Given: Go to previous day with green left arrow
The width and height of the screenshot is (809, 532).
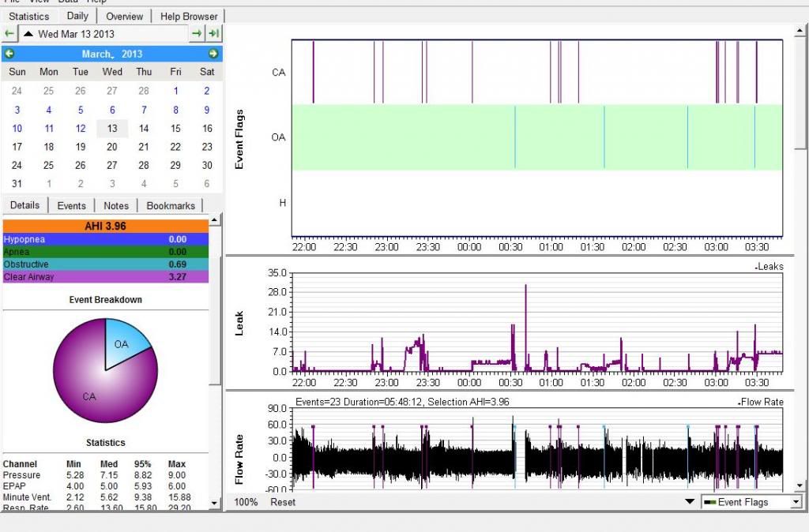Looking at the screenshot, I should 9,34.
